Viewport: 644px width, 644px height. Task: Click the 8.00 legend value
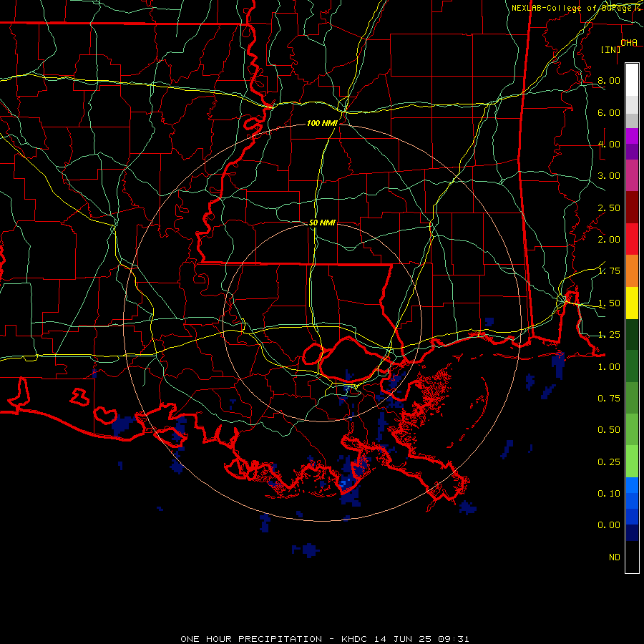[x=609, y=80]
